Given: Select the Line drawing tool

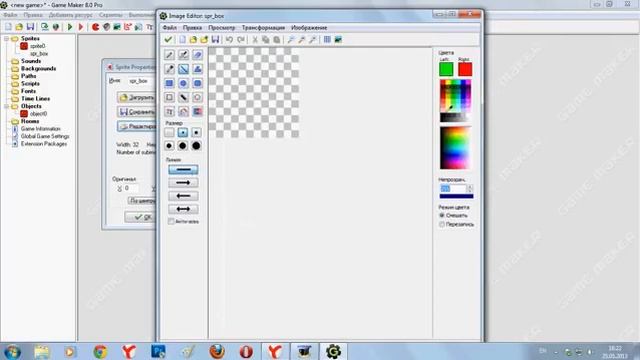Looking at the screenshot, I should click(x=183, y=69).
